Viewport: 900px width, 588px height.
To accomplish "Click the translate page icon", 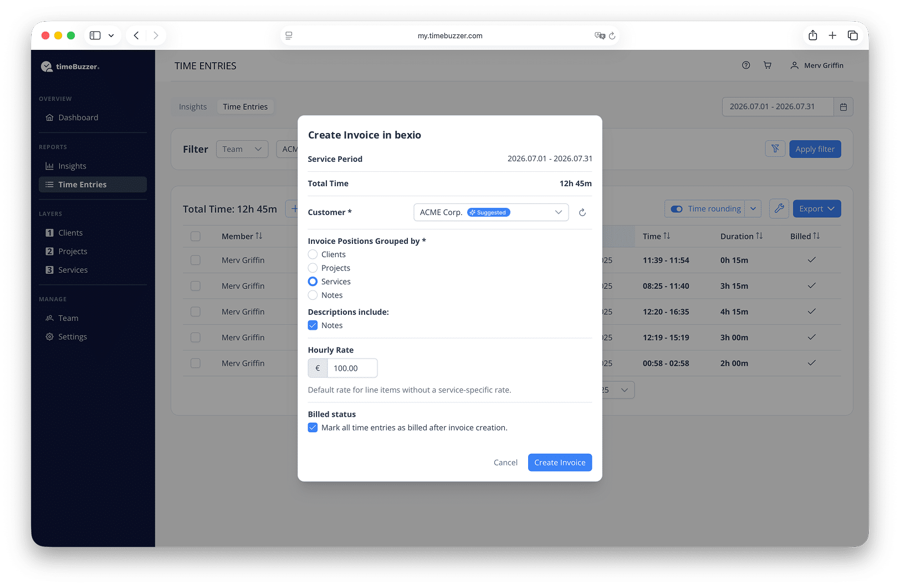I will 600,35.
